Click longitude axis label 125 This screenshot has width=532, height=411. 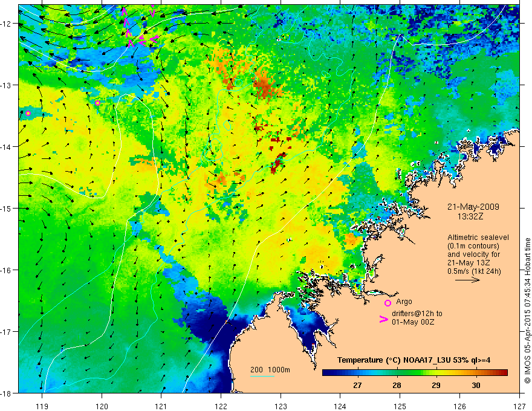tap(400, 406)
